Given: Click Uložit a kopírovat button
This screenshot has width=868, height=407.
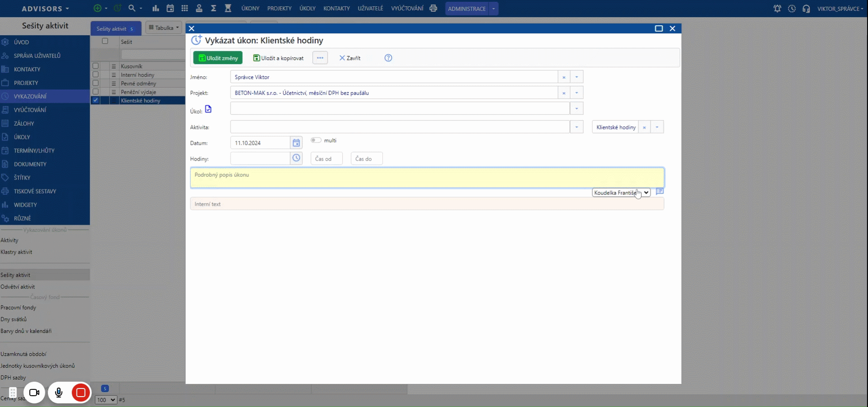Looking at the screenshot, I should pyautogui.click(x=278, y=58).
